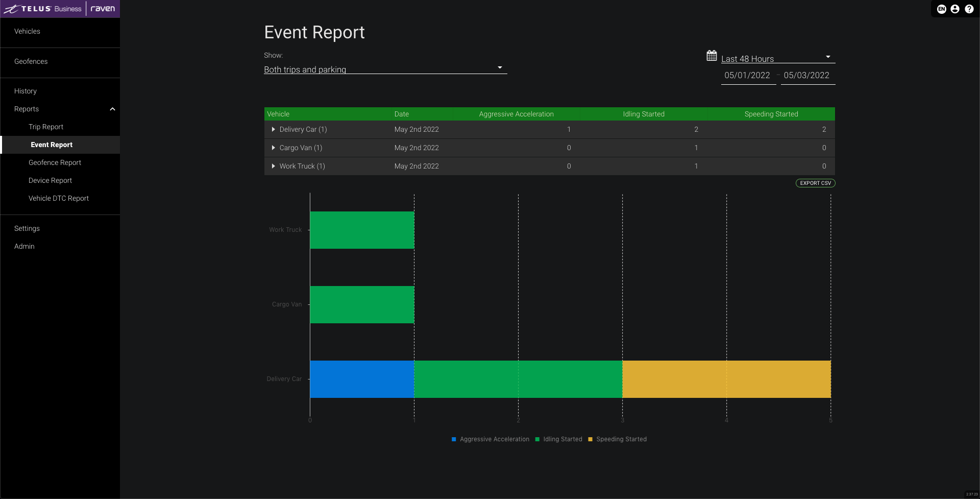Open the help question mark icon

coord(969,9)
